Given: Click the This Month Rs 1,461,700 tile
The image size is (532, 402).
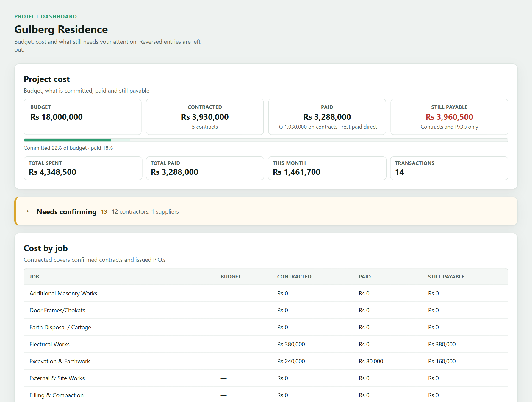Looking at the screenshot, I should click(x=327, y=168).
